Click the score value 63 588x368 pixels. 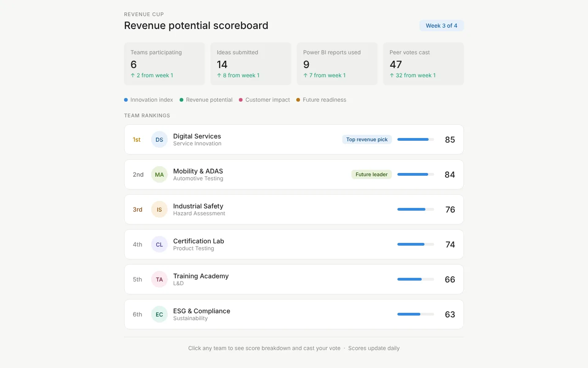click(450, 314)
